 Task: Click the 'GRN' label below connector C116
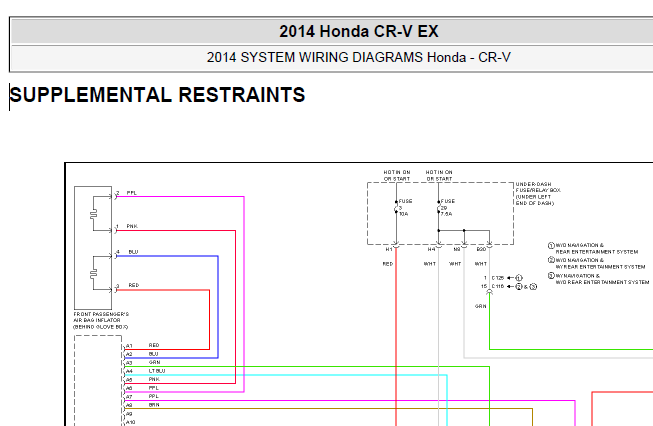tap(481, 306)
